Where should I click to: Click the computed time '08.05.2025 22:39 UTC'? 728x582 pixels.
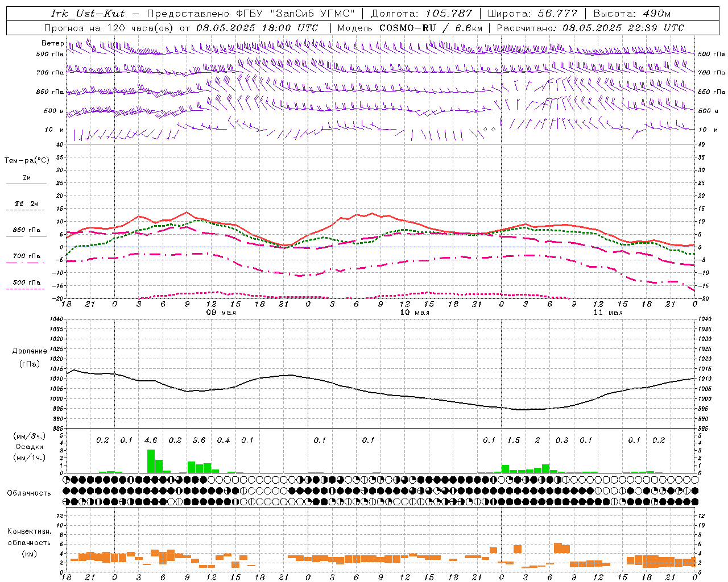(623, 27)
